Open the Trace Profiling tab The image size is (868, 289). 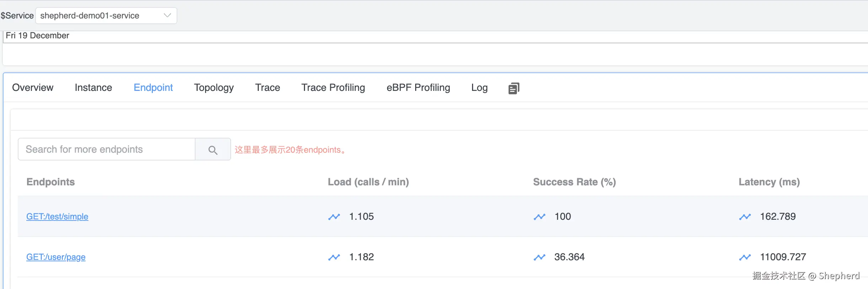[x=333, y=88]
